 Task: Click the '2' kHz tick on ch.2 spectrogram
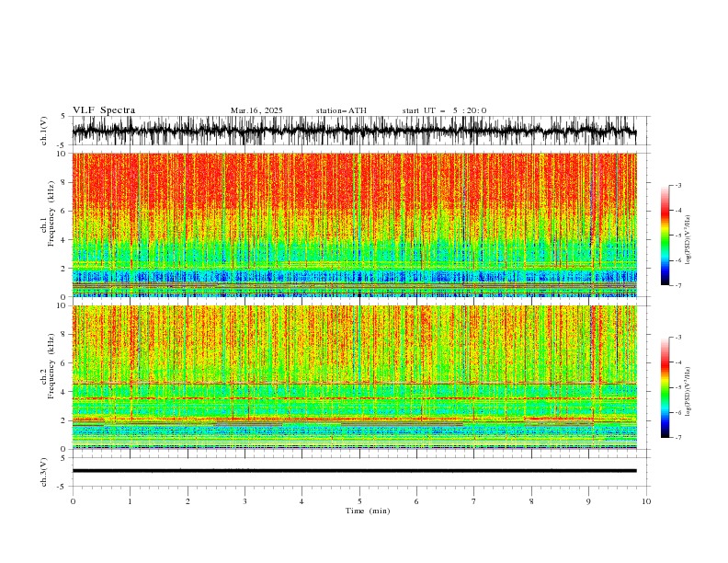pyautogui.click(x=63, y=420)
